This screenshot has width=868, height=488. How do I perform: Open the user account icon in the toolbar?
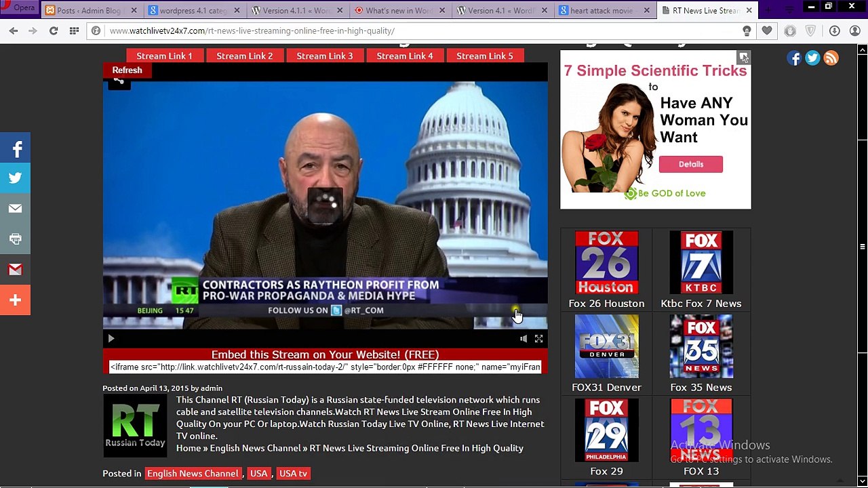[x=854, y=30]
